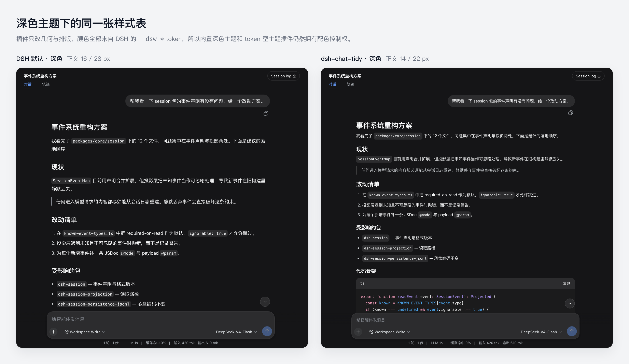Open DeepSeek-V4-Flash model selector in right composer
This screenshot has width=629, height=364.
pyautogui.click(x=541, y=332)
